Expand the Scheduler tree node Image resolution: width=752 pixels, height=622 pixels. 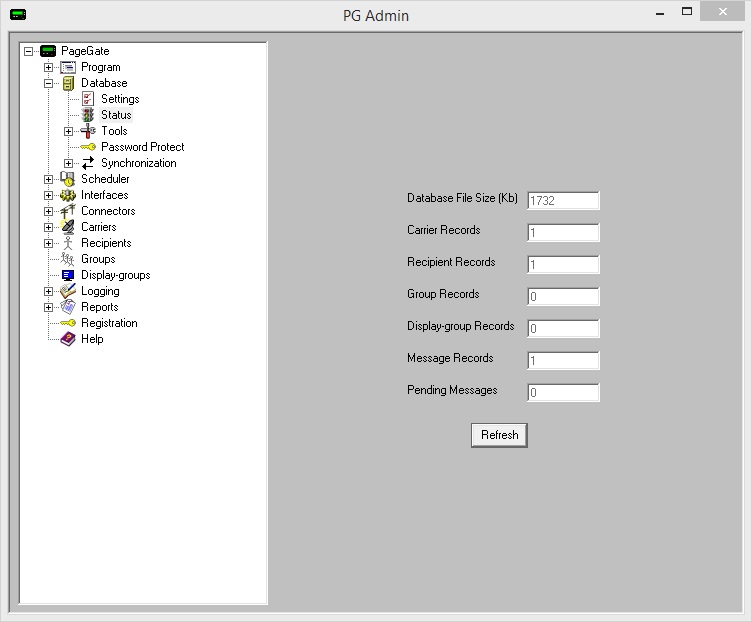[48, 179]
